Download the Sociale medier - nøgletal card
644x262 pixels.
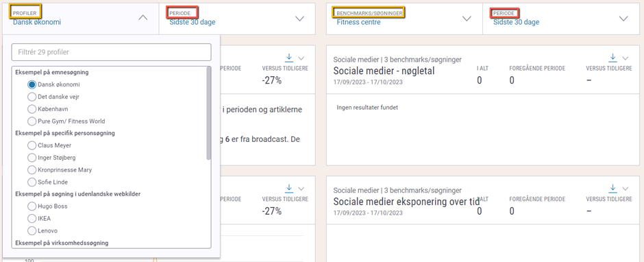pyautogui.click(x=612, y=57)
